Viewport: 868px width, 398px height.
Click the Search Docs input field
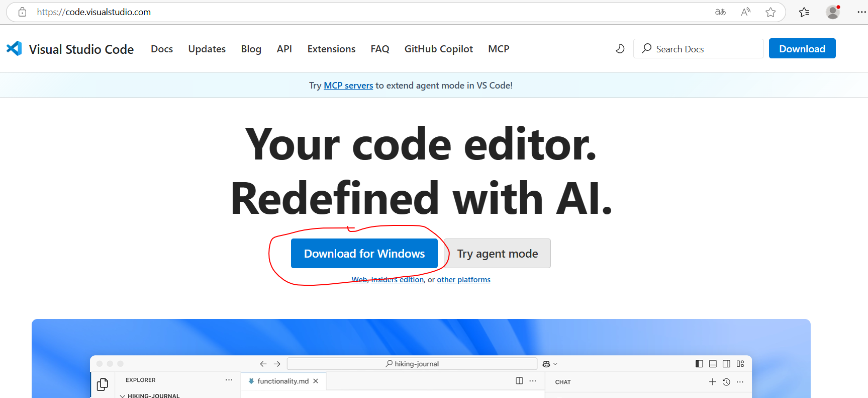[x=704, y=49]
